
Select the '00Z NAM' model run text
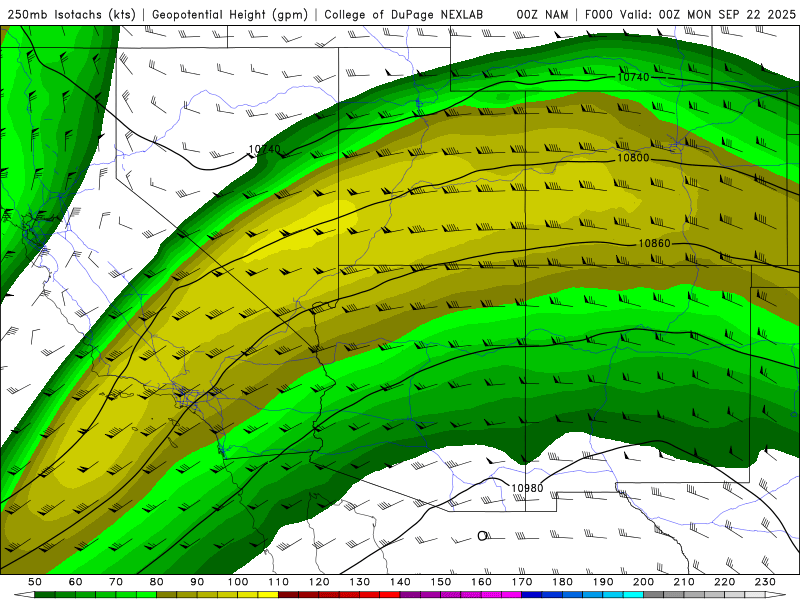[542, 15]
